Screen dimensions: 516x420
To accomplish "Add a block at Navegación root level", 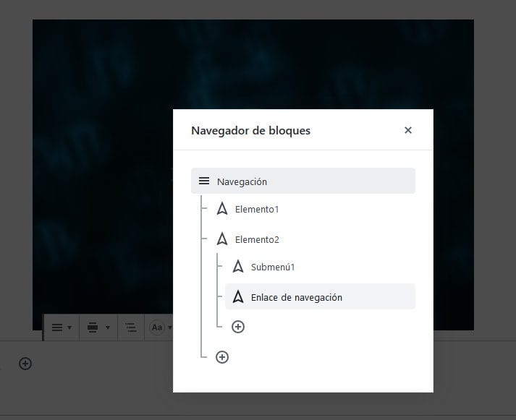I will click(x=222, y=357).
